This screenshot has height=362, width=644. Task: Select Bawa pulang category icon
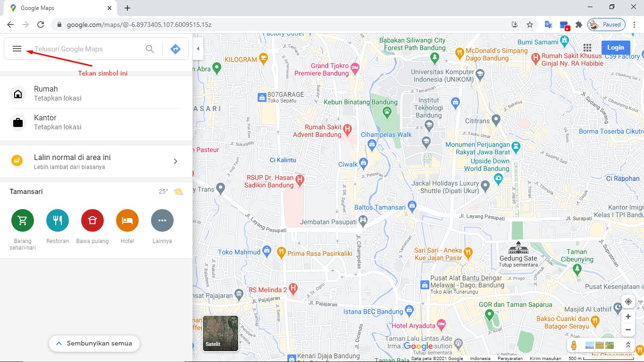coord(92,220)
